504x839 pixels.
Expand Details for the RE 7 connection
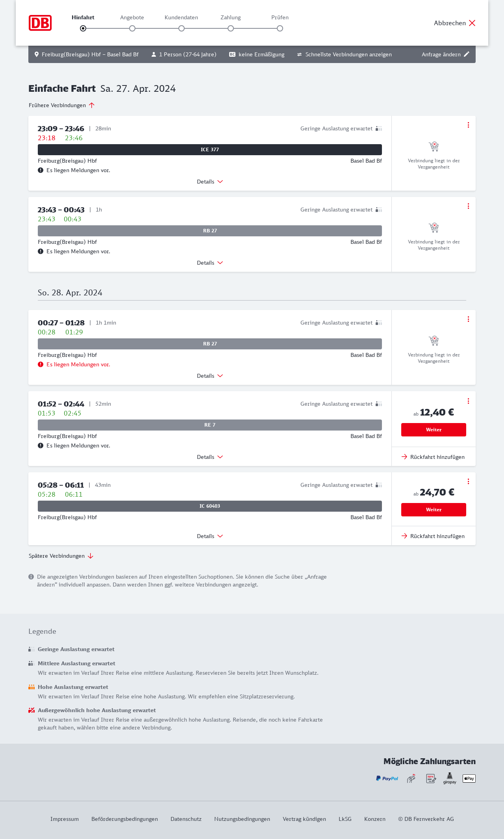[210, 457]
